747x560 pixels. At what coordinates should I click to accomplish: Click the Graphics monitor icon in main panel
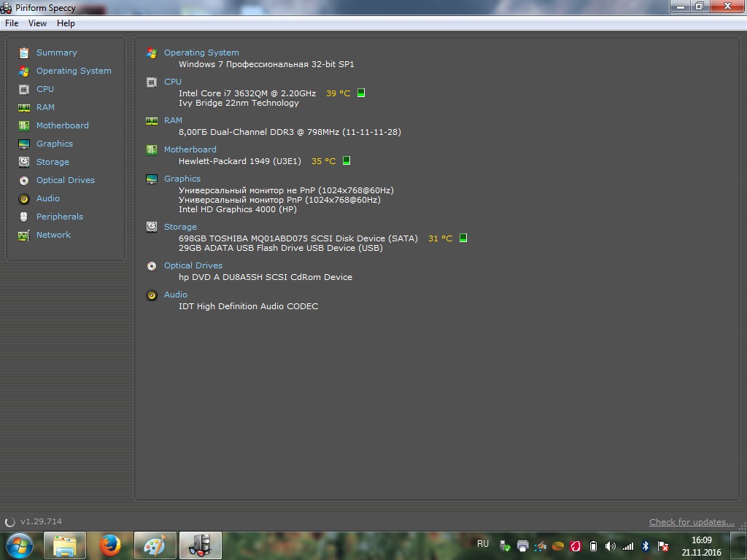tap(152, 179)
